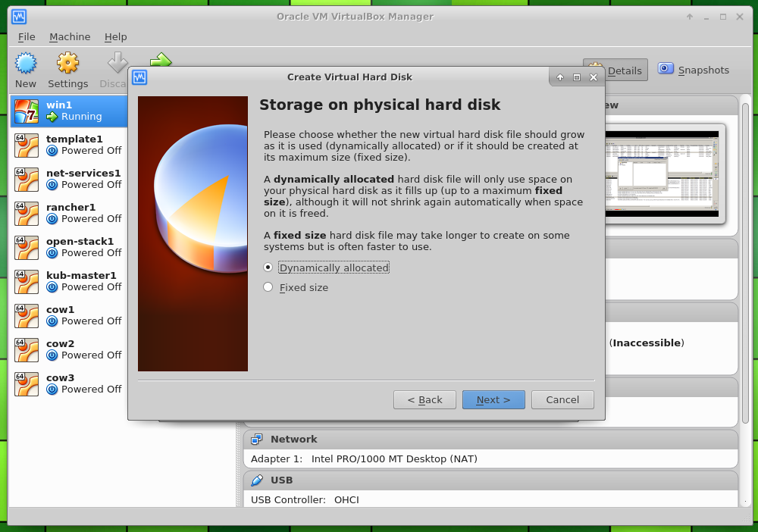Screen dimensions: 758x532
Task: Click the power-off status icon of open-stack1
Action: [52, 252]
